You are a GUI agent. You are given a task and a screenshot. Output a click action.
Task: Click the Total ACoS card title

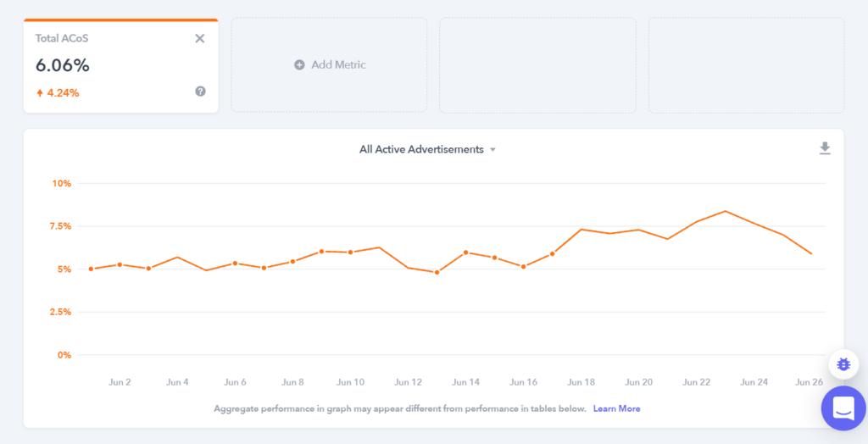pos(62,38)
